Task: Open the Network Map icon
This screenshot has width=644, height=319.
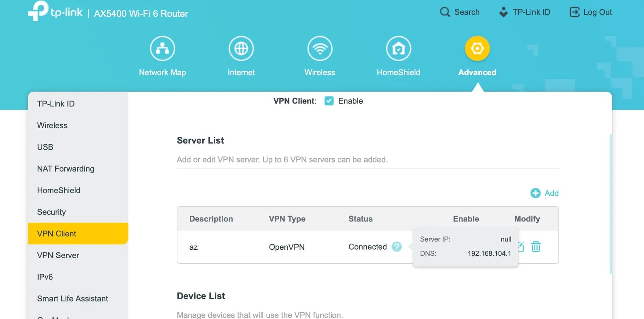Action: point(162,49)
